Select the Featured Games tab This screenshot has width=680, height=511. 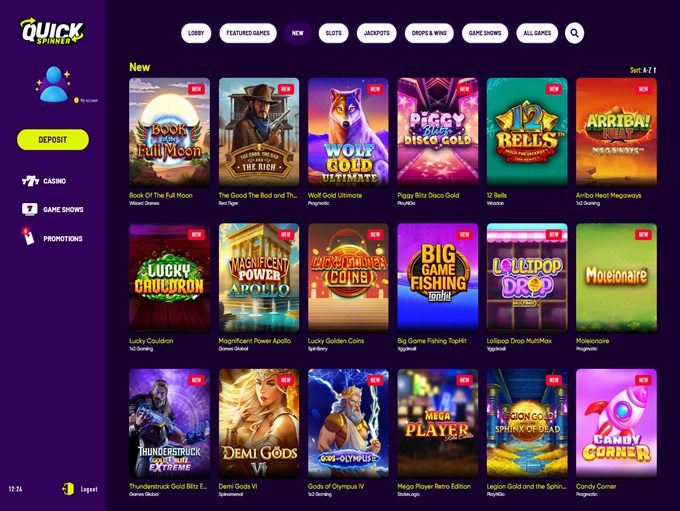pyautogui.click(x=248, y=33)
